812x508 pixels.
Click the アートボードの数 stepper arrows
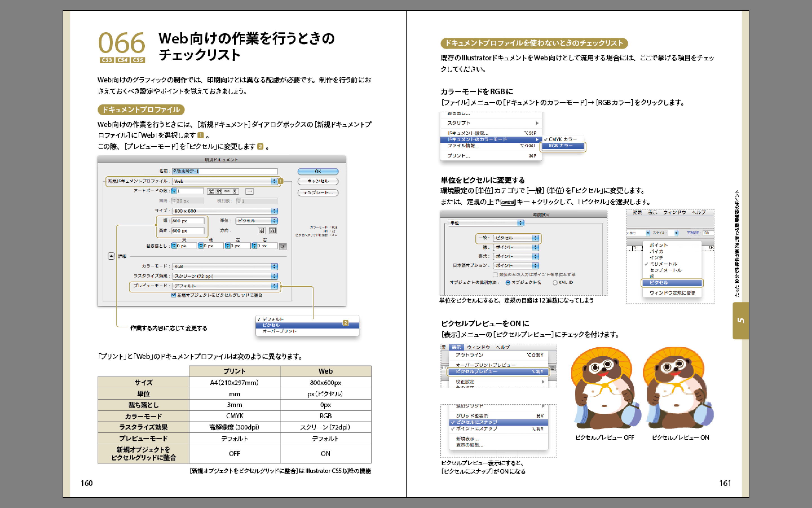click(x=174, y=191)
